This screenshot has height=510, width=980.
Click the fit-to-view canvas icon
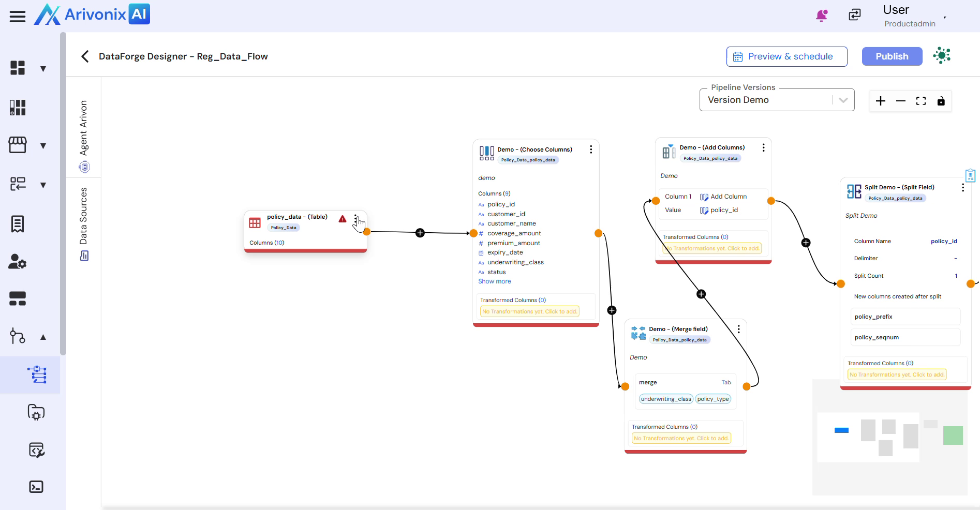920,101
